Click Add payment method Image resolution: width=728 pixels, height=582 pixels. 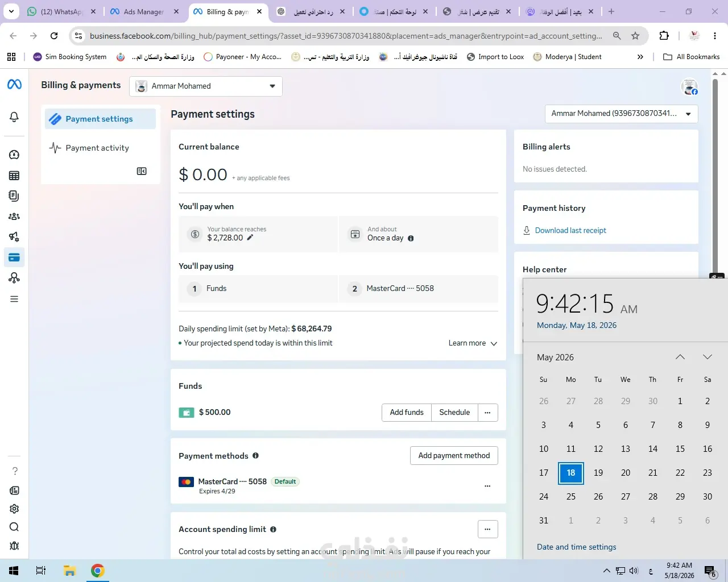454,456
